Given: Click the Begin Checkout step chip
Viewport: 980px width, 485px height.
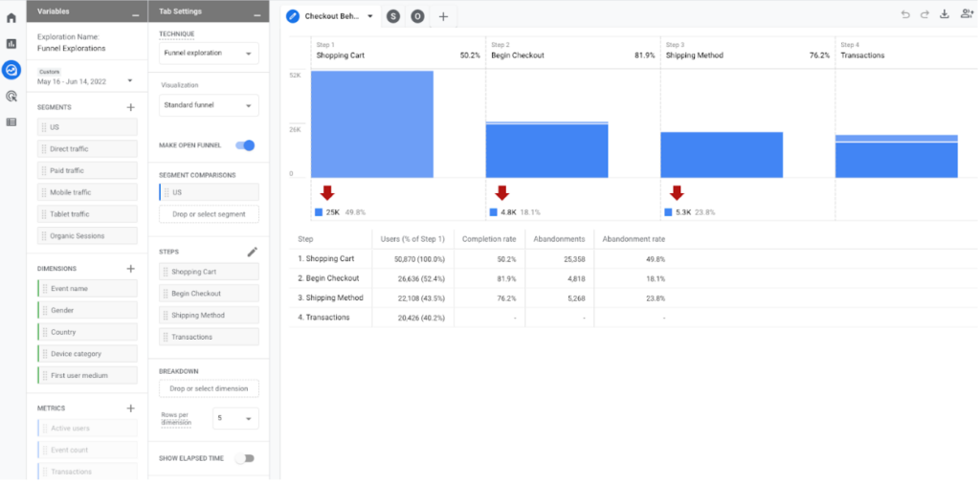Looking at the screenshot, I should pyautogui.click(x=209, y=294).
